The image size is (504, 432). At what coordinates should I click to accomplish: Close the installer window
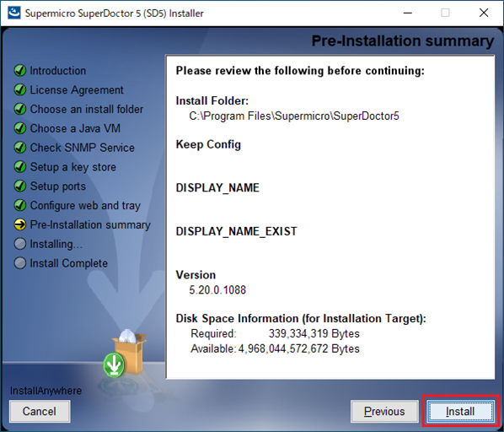click(484, 13)
